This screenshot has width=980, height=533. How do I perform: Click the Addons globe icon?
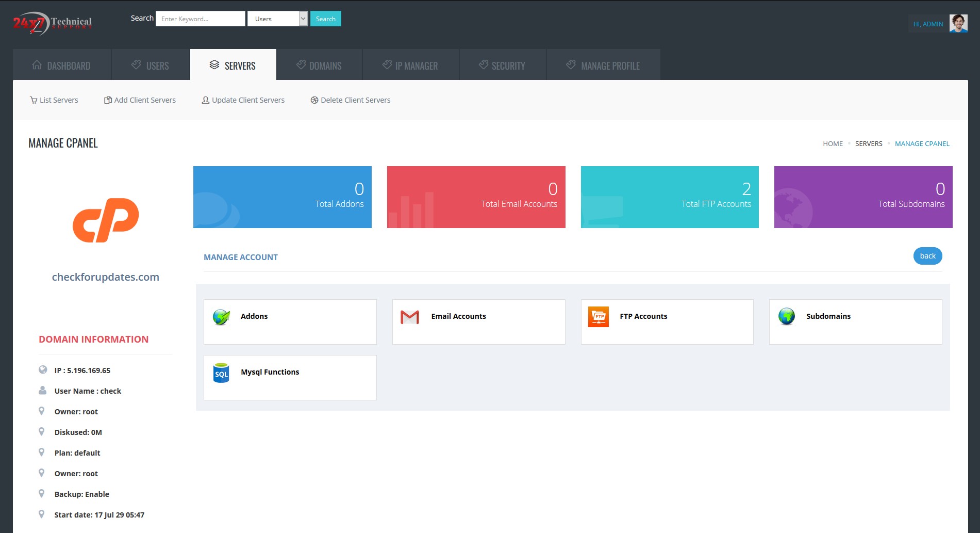[221, 317]
